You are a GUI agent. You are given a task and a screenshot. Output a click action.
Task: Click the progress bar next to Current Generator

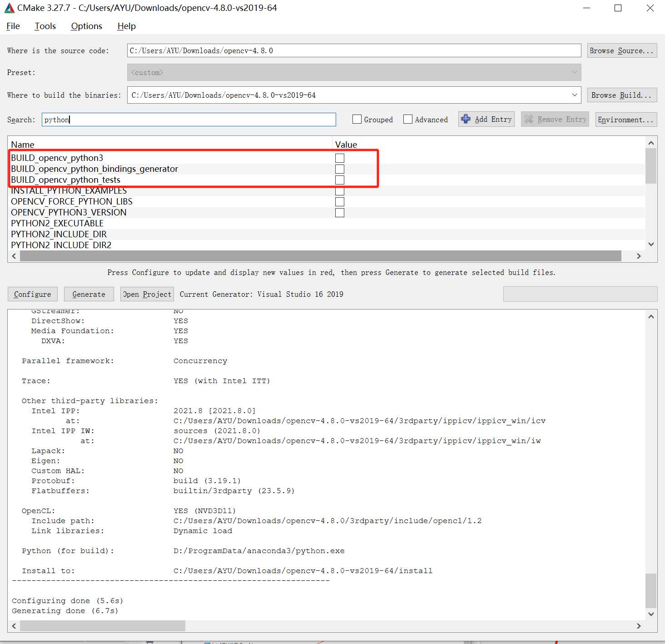tap(580, 294)
